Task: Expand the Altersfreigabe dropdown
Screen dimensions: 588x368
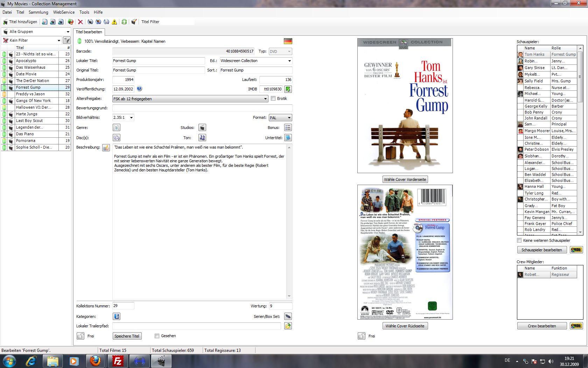Action: (x=265, y=99)
